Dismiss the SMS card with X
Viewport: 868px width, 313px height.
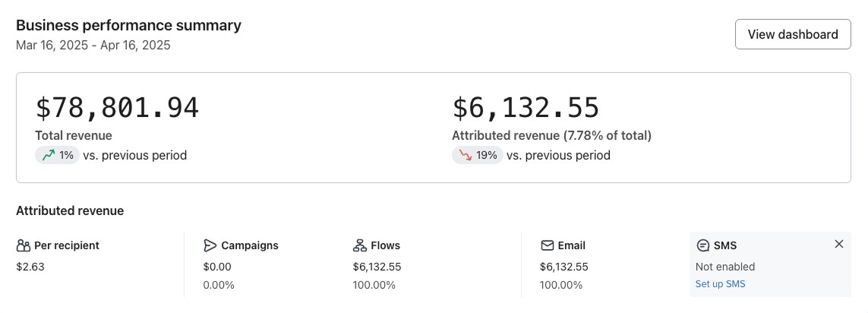coord(839,245)
